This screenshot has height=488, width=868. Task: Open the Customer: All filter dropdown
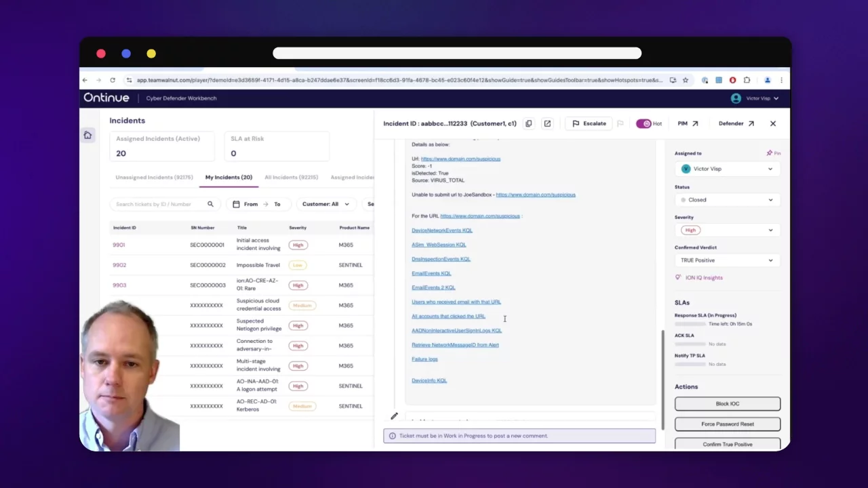[325, 204]
